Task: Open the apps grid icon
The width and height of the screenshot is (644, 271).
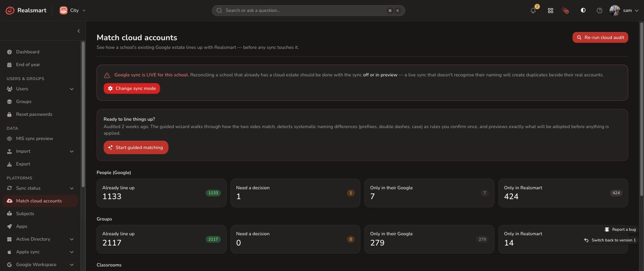Action: (x=550, y=11)
